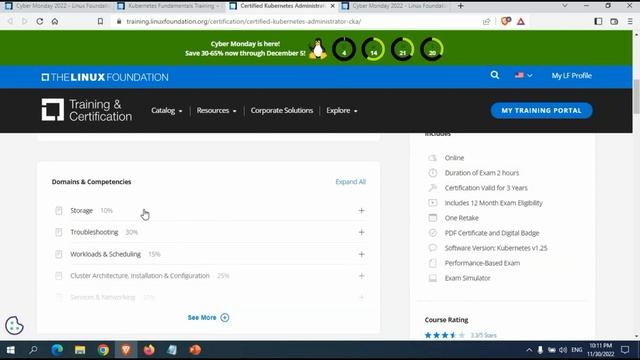640x360 pixels.
Task: Click Software Version: Kubernetes v1.25 text
Action: click(496, 248)
